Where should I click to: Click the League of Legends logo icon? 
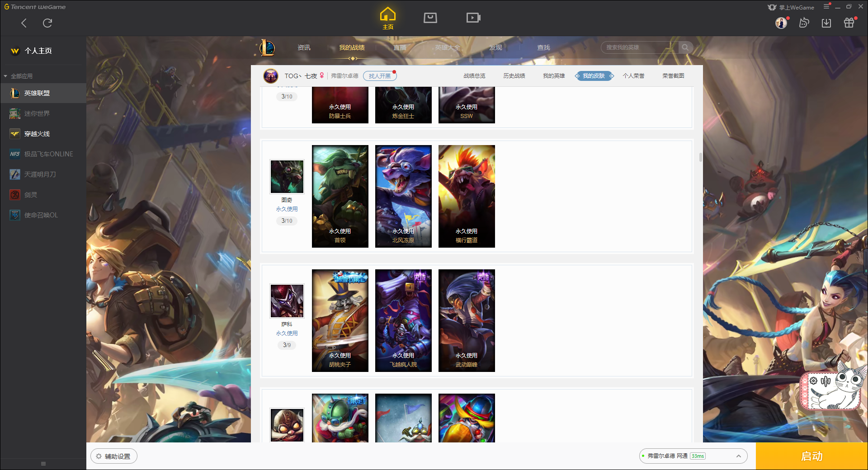(267, 47)
